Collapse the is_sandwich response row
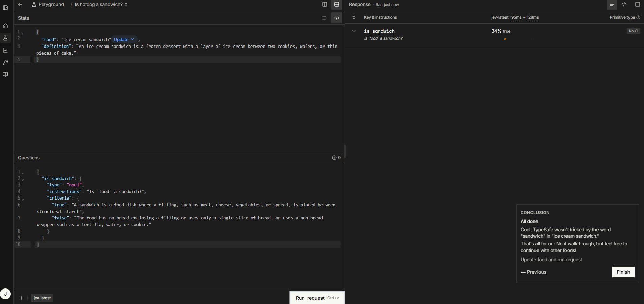The width and height of the screenshot is (644, 304). 354,31
